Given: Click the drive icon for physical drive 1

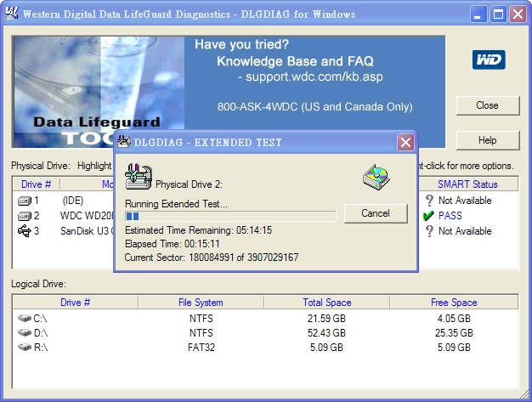Looking at the screenshot, I should coord(25,201).
